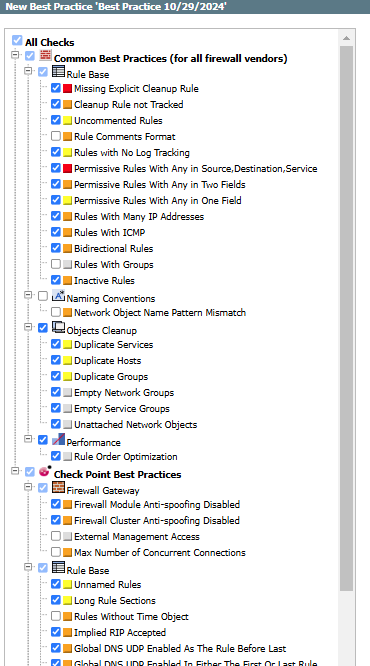370x666 pixels.
Task: Click the Naming Conventions icon
Action: tap(58, 295)
